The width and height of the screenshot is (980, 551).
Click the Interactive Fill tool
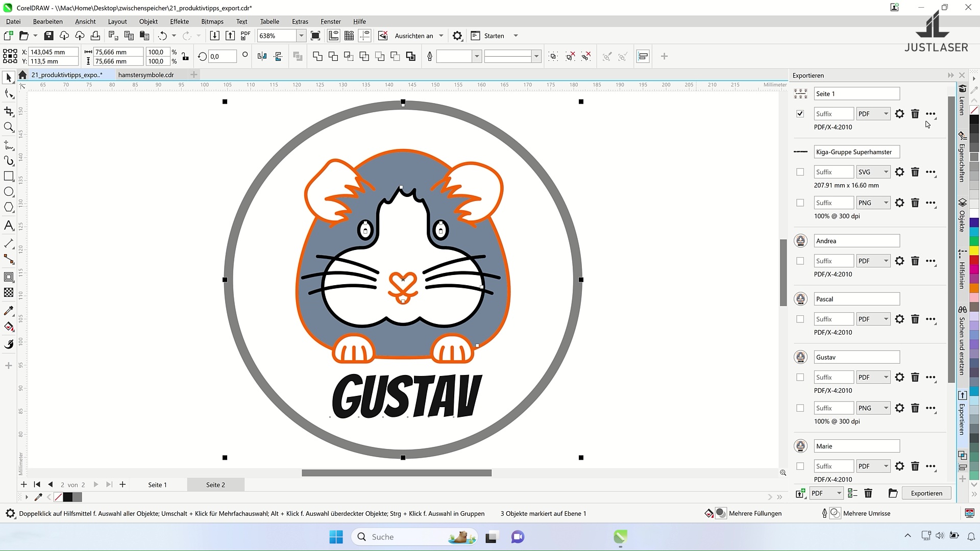click(9, 327)
